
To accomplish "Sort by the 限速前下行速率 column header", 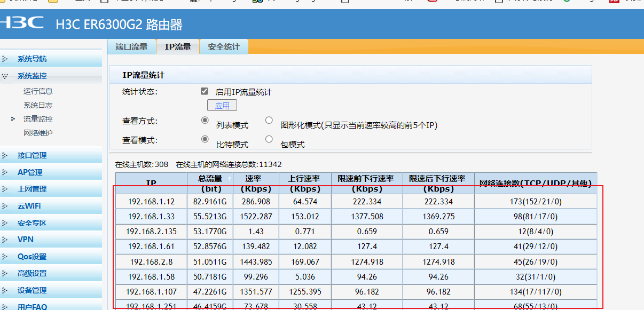I will pyautogui.click(x=367, y=183).
